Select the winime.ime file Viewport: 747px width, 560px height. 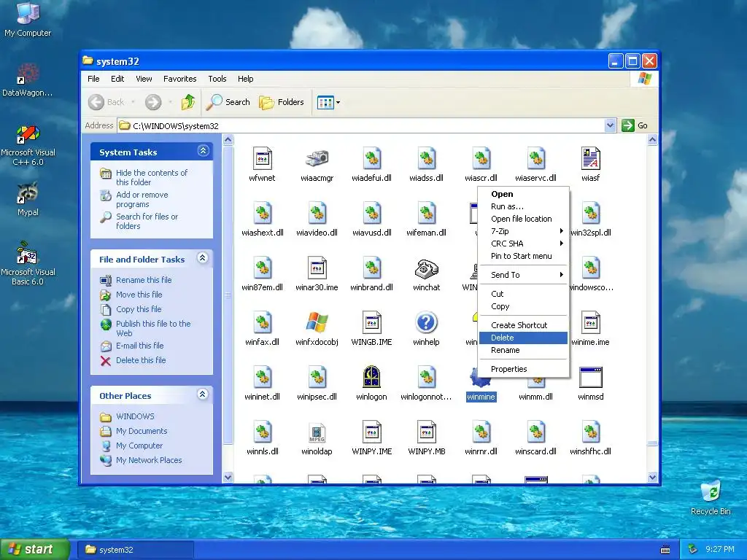click(x=591, y=329)
